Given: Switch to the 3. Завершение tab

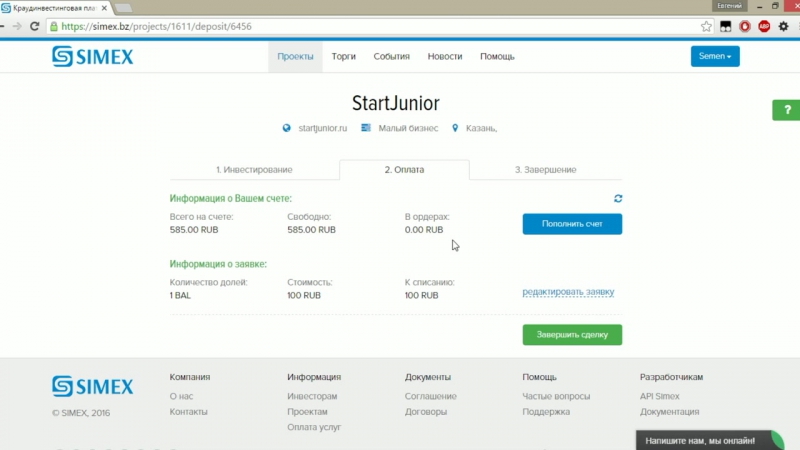Looking at the screenshot, I should click(545, 170).
